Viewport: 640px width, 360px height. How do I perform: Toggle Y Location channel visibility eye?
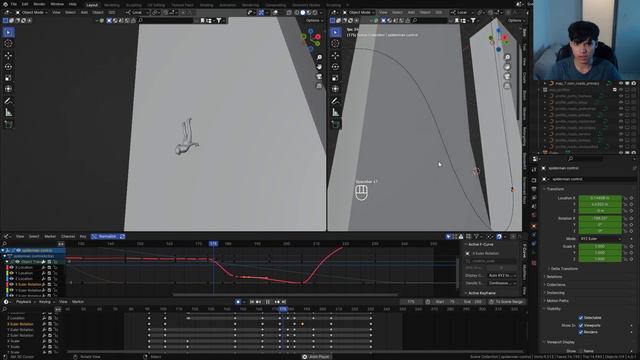click(x=11, y=273)
